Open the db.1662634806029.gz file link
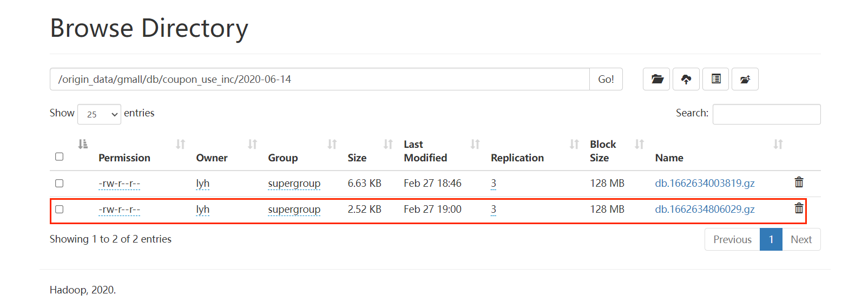 (705, 209)
